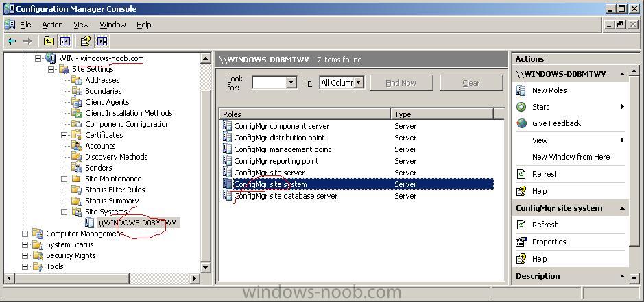Open the Look for dropdown
The width and height of the screenshot is (644, 302).
(291, 82)
